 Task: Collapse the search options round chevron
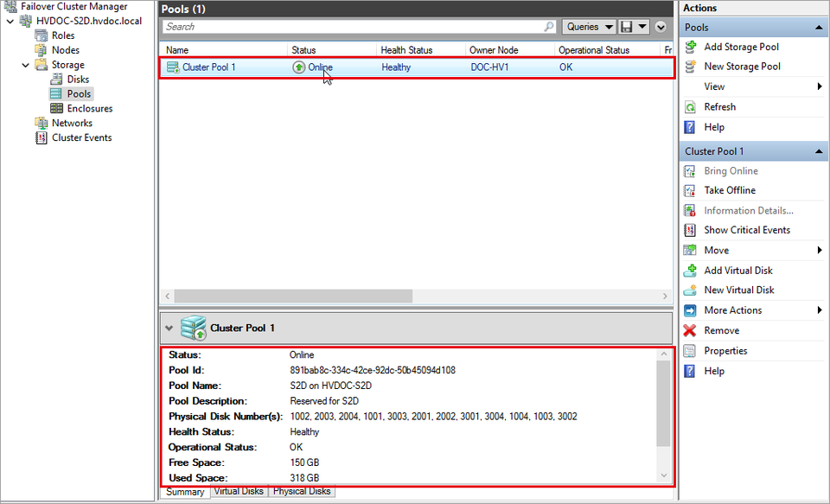661,27
